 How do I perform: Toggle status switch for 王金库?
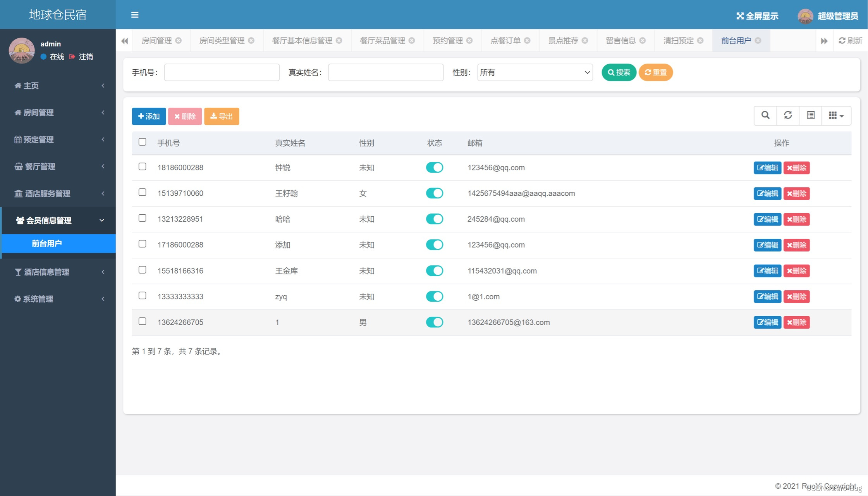point(435,270)
